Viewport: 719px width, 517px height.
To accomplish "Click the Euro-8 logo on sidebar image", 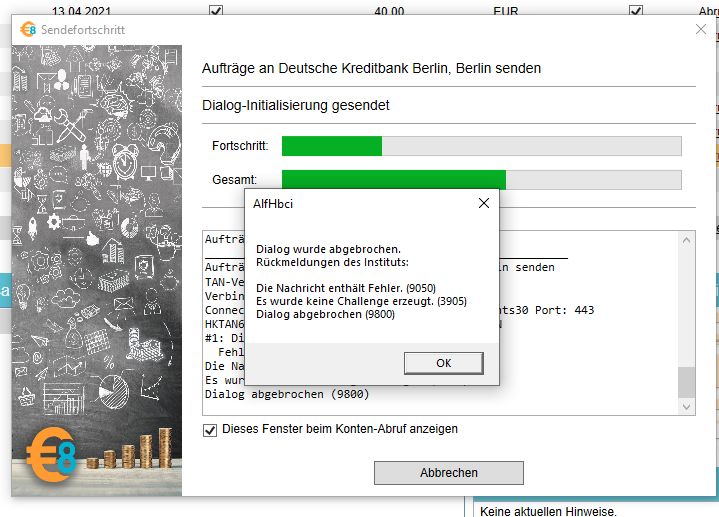I will [x=51, y=455].
